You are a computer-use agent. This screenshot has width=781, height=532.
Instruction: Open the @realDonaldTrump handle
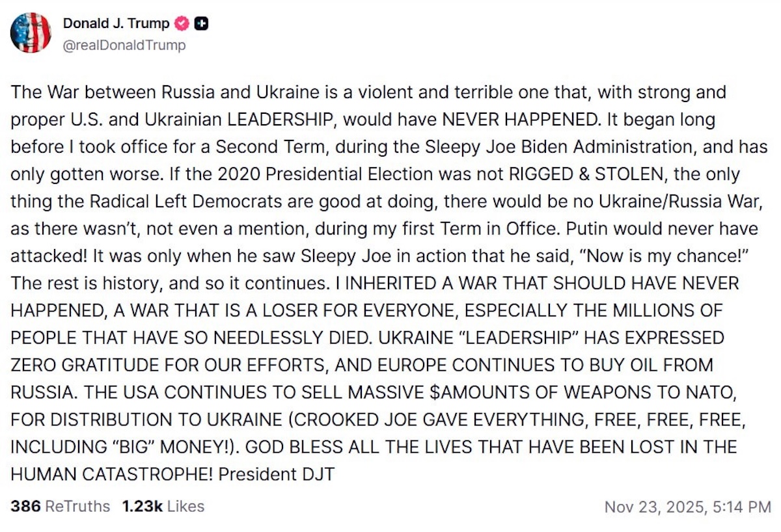click(124, 45)
